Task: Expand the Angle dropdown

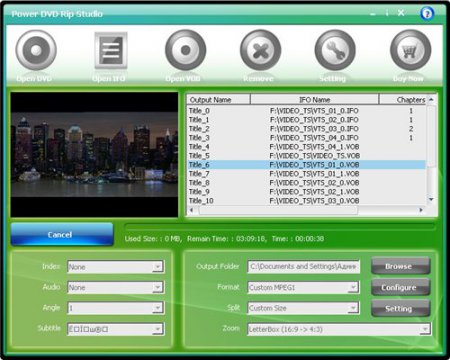Action: [158, 308]
